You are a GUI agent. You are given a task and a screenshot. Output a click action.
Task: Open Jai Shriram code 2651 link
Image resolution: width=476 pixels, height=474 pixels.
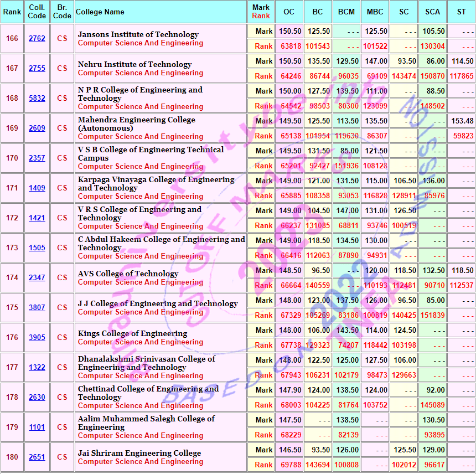pyautogui.click(x=37, y=457)
